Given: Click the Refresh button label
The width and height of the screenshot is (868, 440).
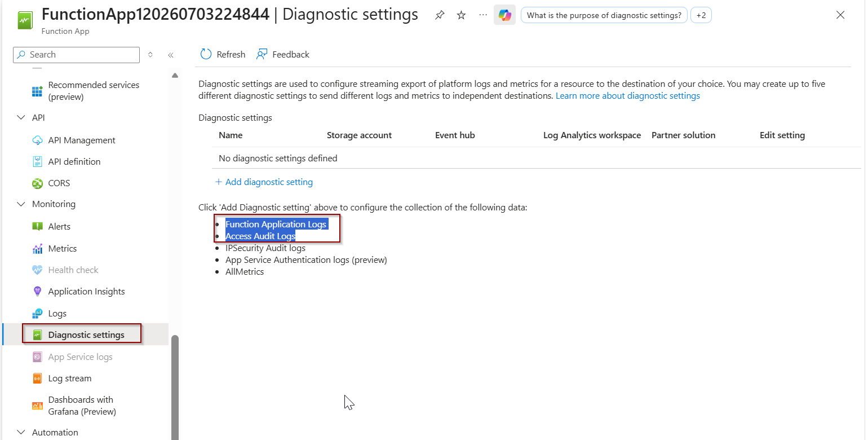Looking at the screenshot, I should coord(231,55).
